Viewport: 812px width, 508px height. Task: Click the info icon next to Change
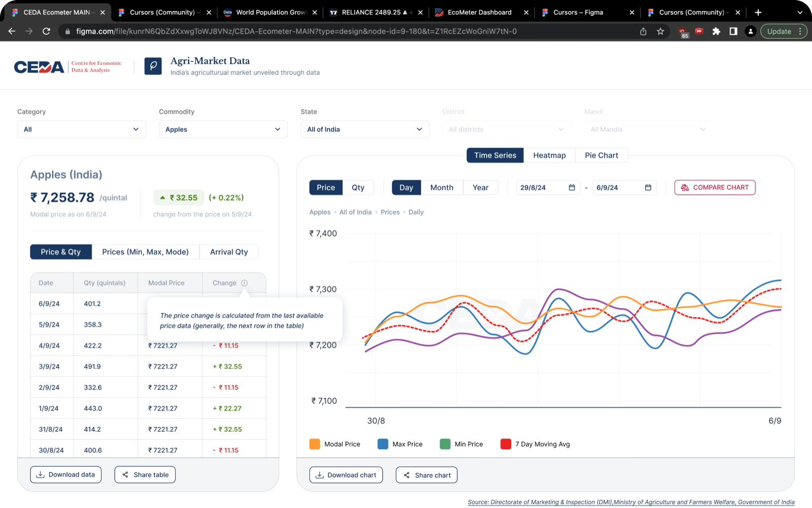245,283
